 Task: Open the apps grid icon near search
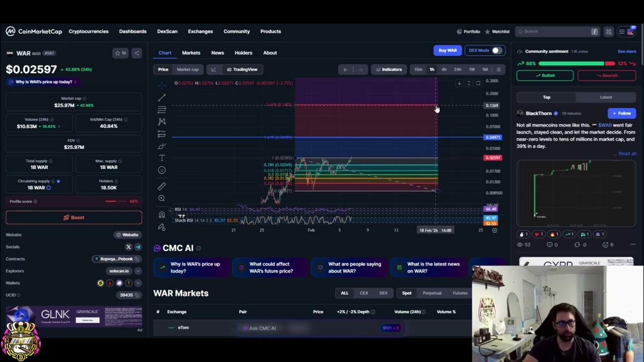point(608,32)
